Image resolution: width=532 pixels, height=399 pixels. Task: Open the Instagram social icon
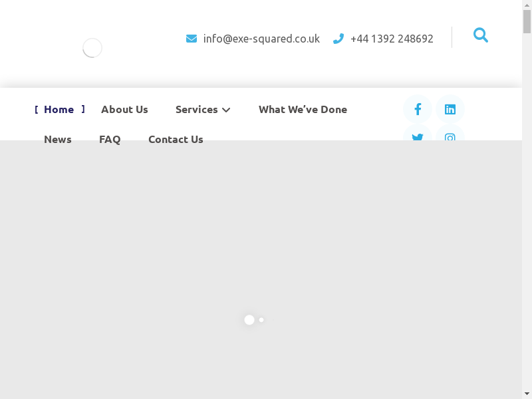[x=450, y=136]
